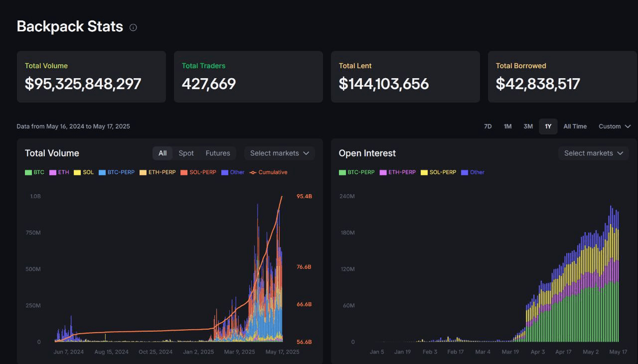Toggle BTC-PERP legend in Total Volume chart

pyautogui.click(x=117, y=172)
